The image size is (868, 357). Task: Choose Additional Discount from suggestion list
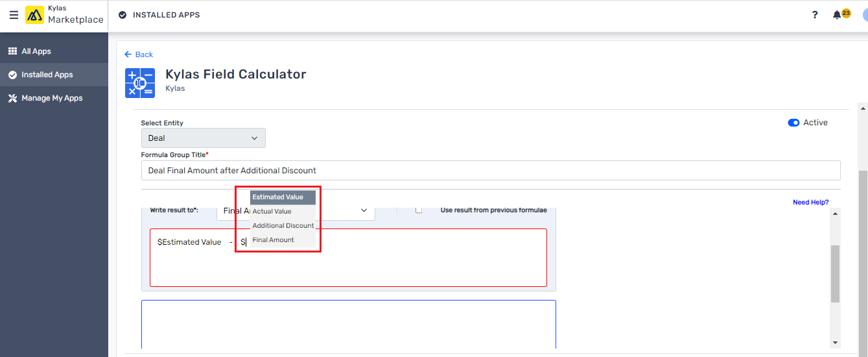[x=283, y=226]
